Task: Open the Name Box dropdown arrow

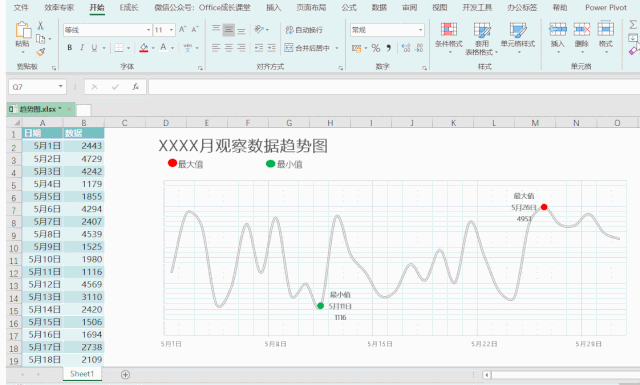Action: [60, 86]
